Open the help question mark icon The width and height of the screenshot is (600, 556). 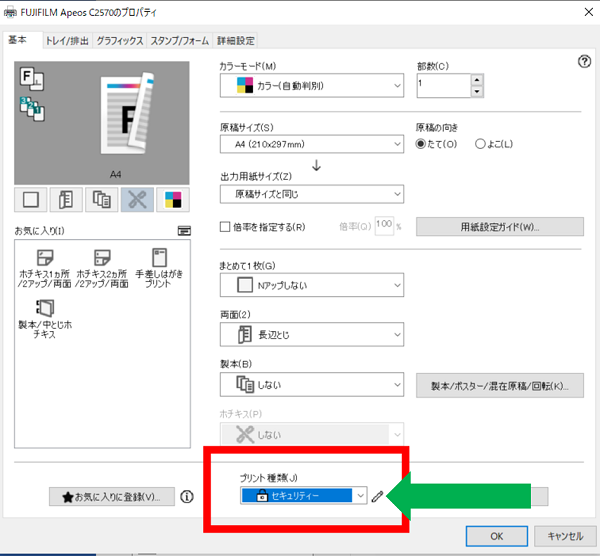(584, 62)
